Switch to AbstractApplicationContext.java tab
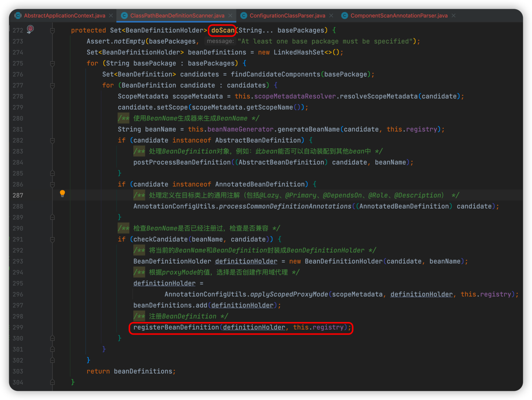Image resolution: width=532 pixels, height=400 pixels. pyautogui.click(x=64, y=16)
